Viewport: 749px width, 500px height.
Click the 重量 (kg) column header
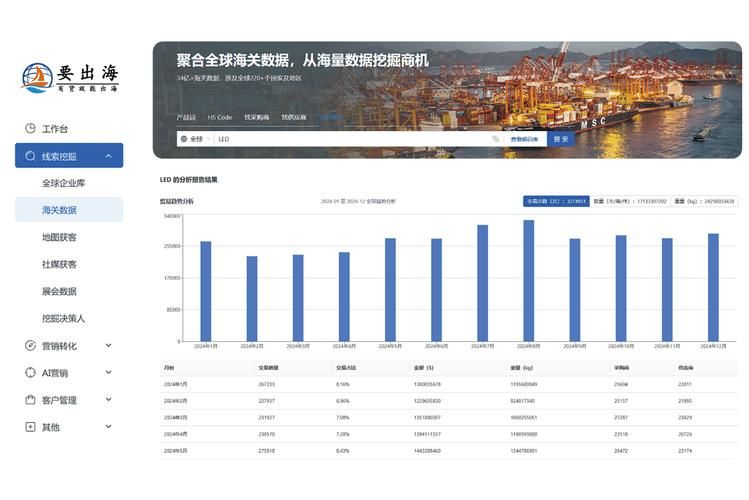click(522, 368)
